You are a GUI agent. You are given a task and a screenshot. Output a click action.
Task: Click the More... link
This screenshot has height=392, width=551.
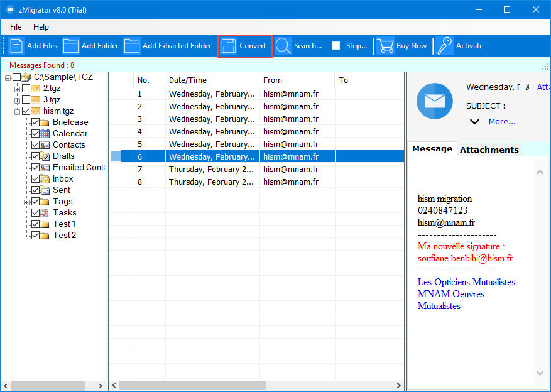[x=502, y=122]
